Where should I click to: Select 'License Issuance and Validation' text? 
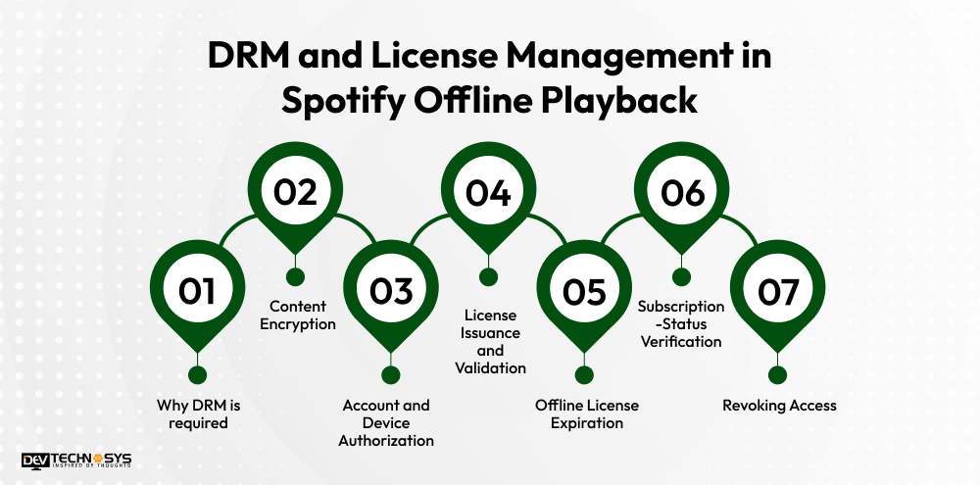point(490,341)
